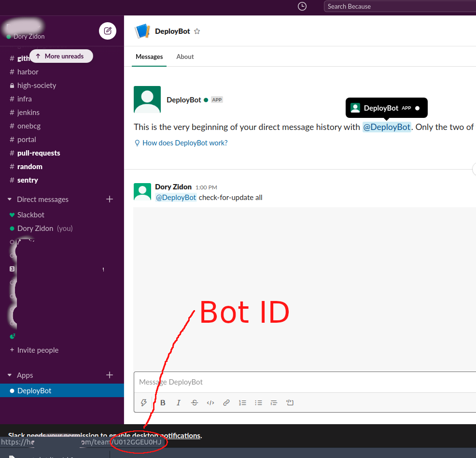Focus the Message DeployBot input
Image resolution: width=476 pixels, height=458 pixels.
click(305, 382)
